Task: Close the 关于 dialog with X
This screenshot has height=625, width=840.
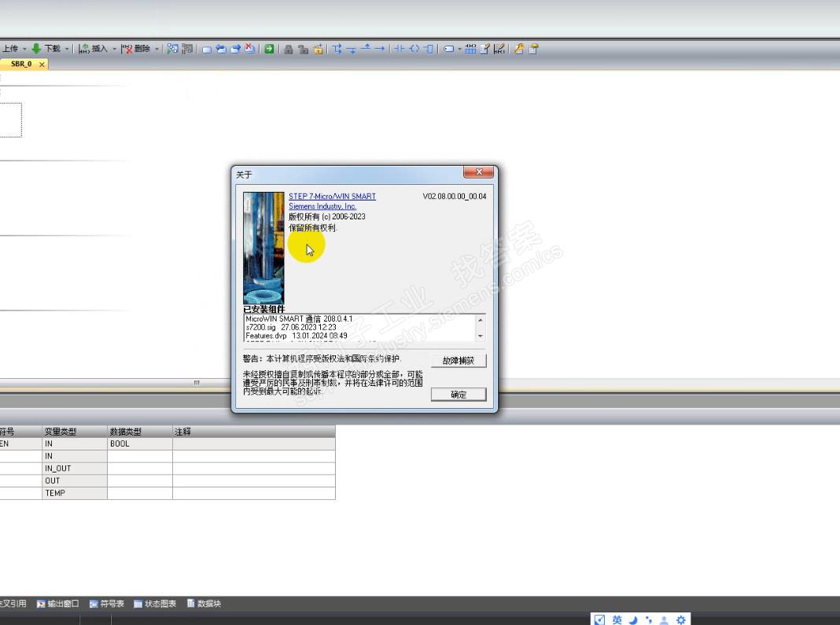Action: [479, 172]
